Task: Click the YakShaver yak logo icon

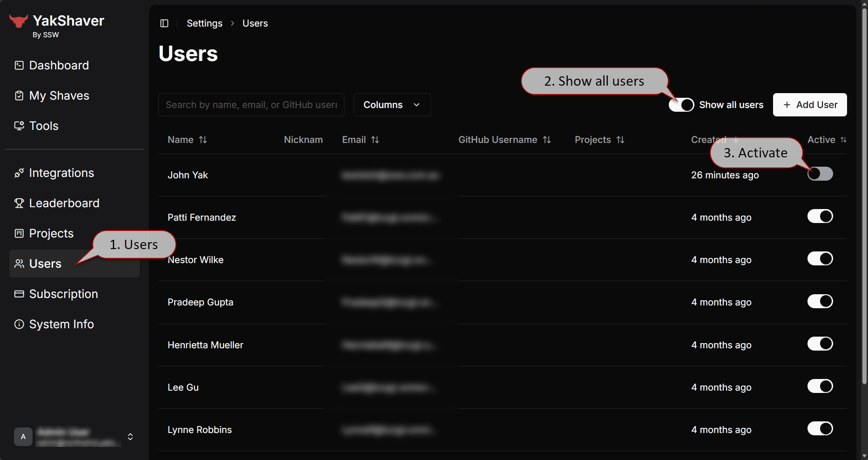Action: pos(19,21)
